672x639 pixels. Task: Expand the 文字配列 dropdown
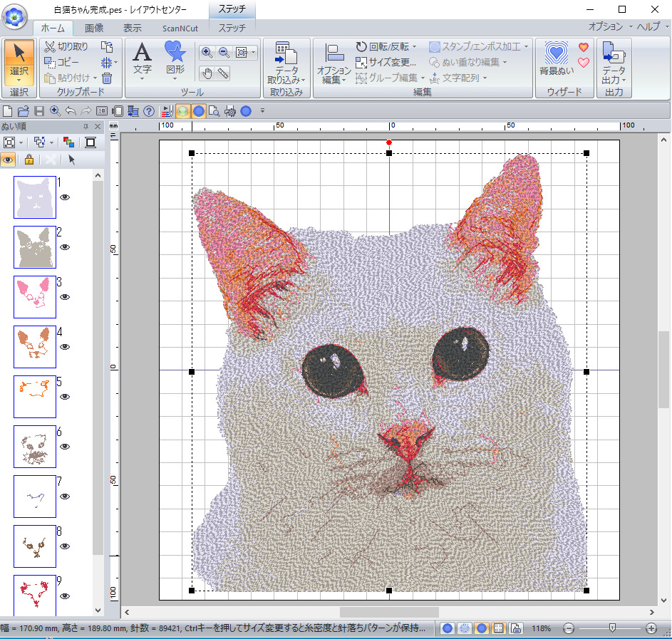click(485, 78)
